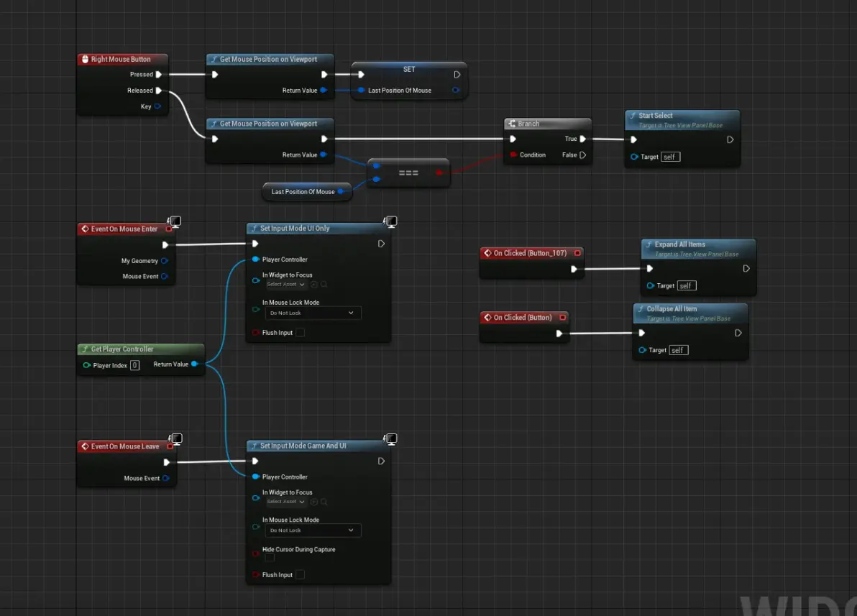Viewport: 857px width, 616px height.
Task: Select the Get Player Controller node title
Action: pyautogui.click(x=122, y=349)
